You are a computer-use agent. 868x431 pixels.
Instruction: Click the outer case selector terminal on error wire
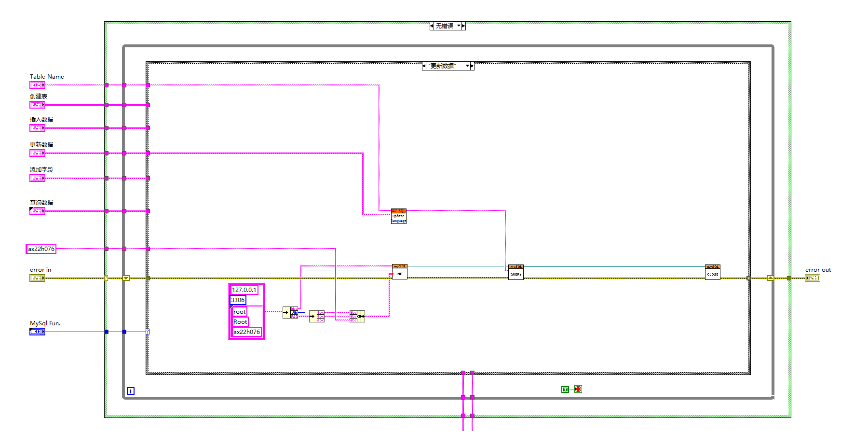[x=106, y=278]
